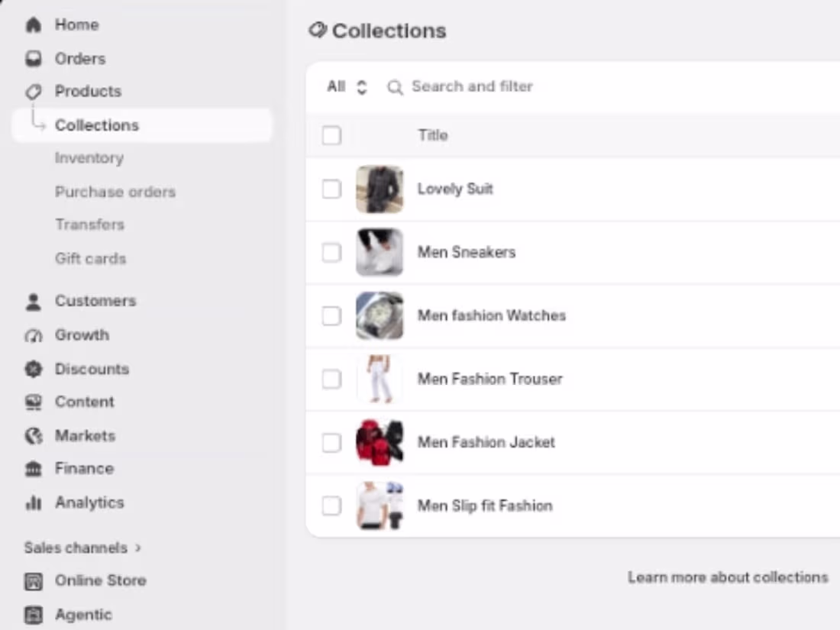
Task: Open the Lovely Suit collection thumbnail
Action: 380,189
